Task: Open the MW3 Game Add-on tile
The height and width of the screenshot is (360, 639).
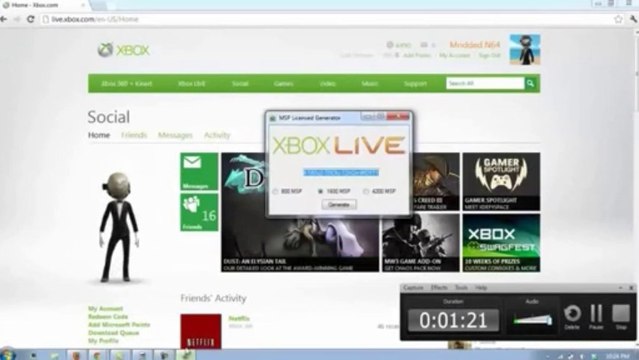Action: [421, 243]
